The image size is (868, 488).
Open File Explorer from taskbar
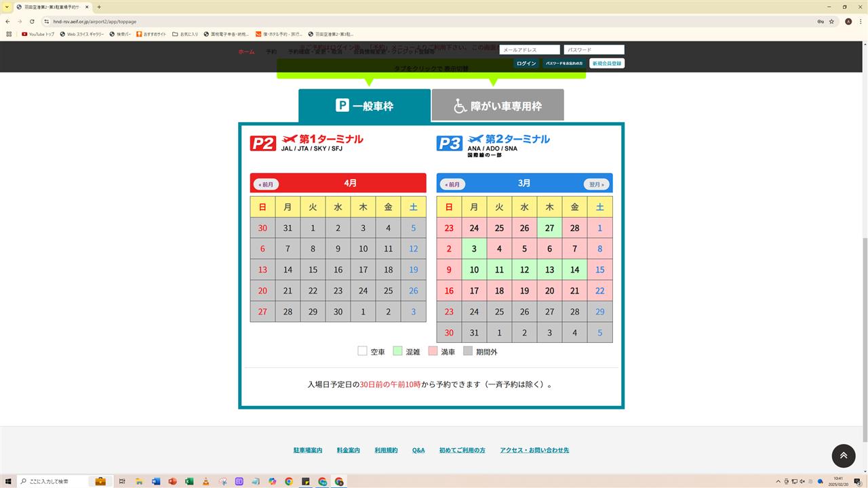click(x=139, y=481)
